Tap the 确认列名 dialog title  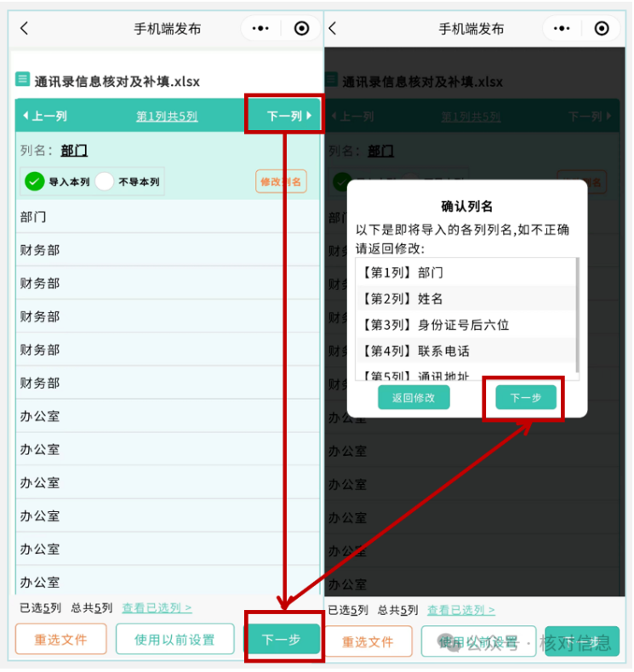(467, 206)
